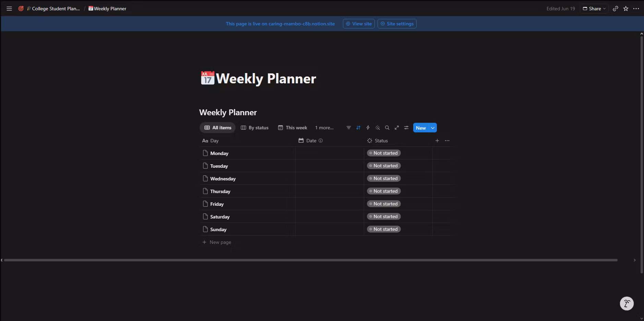Click the Date column header
Viewport: 644px width, 321px height.
point(330,141)
